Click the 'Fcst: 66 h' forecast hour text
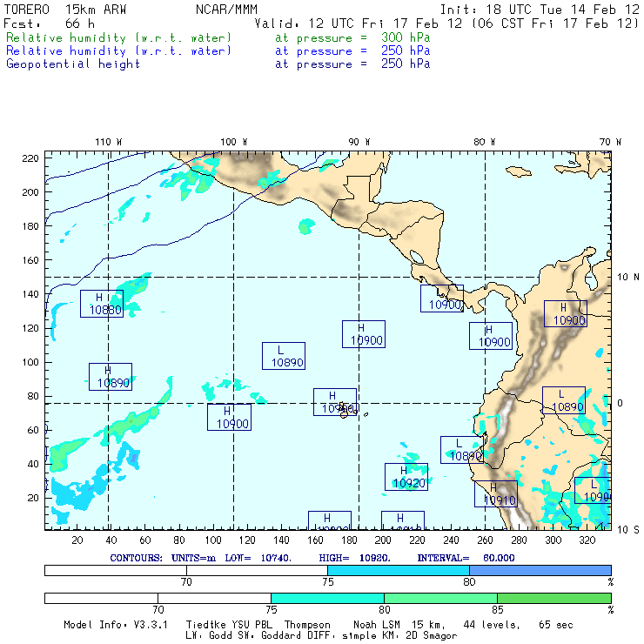Screen dimensions: 644x644 (50, 23)
